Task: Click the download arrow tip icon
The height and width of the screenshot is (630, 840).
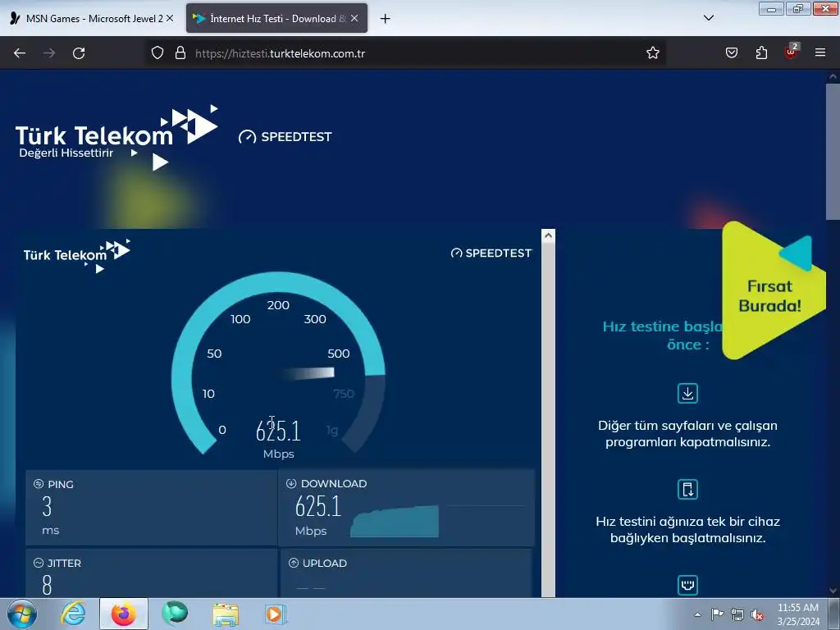Action: (x=688, y=393)
